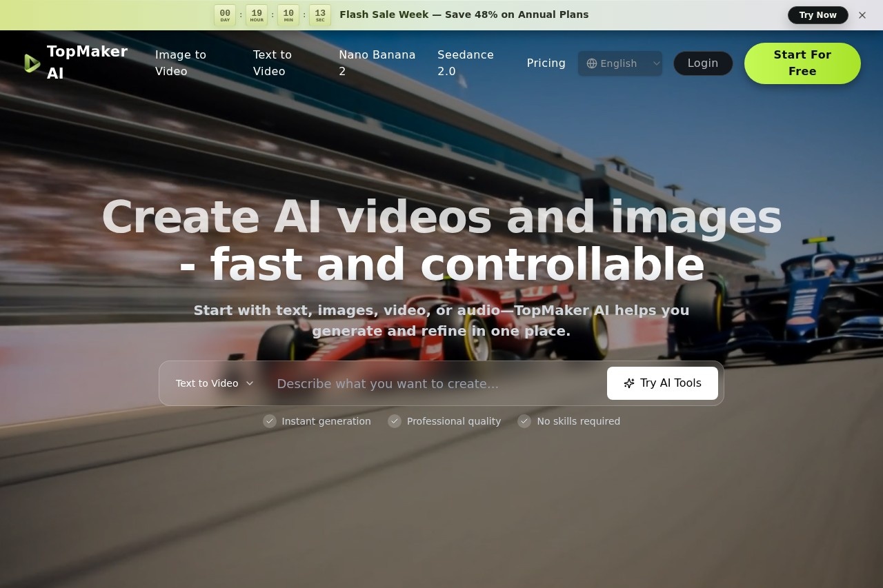
Task: Go to Text to Video nav item
Action: (x=272, y=63)
